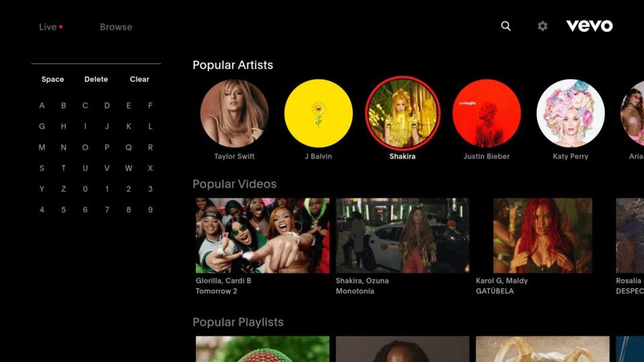Choose letter W on the keyboard
The height and width of the screenshot is (362, 644).
pos(129,168)
